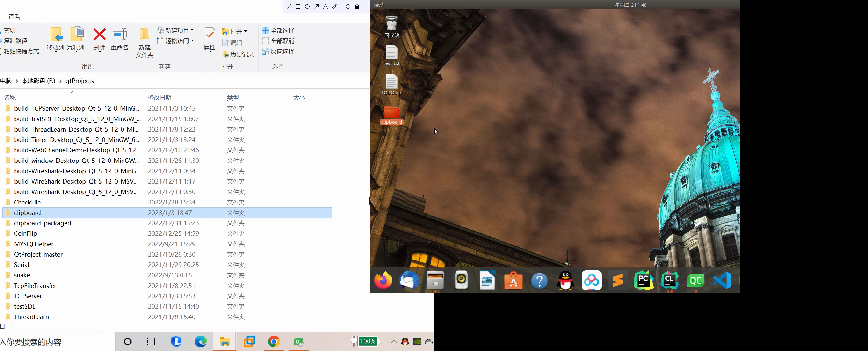Click the Windows taskbar search box

pos(57,342)
